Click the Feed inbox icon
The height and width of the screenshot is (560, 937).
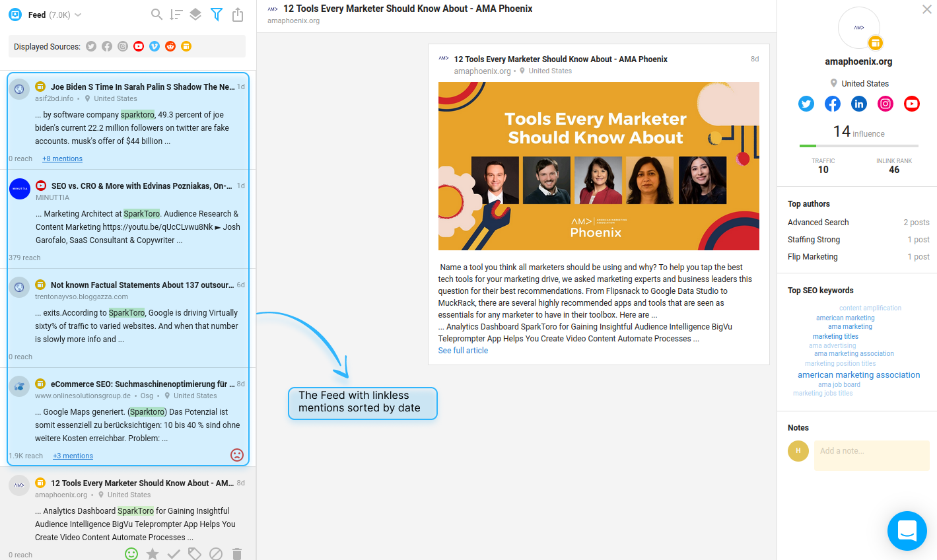point(15,15)
